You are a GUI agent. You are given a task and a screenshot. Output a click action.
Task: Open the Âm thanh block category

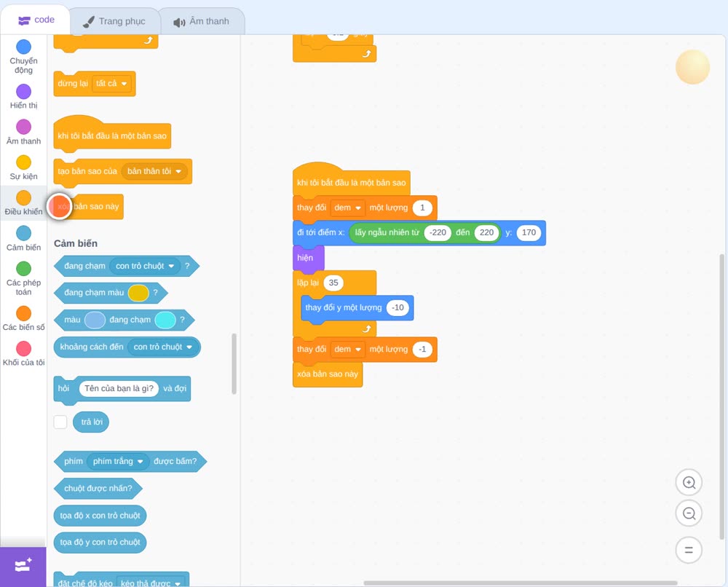point(24,132)
